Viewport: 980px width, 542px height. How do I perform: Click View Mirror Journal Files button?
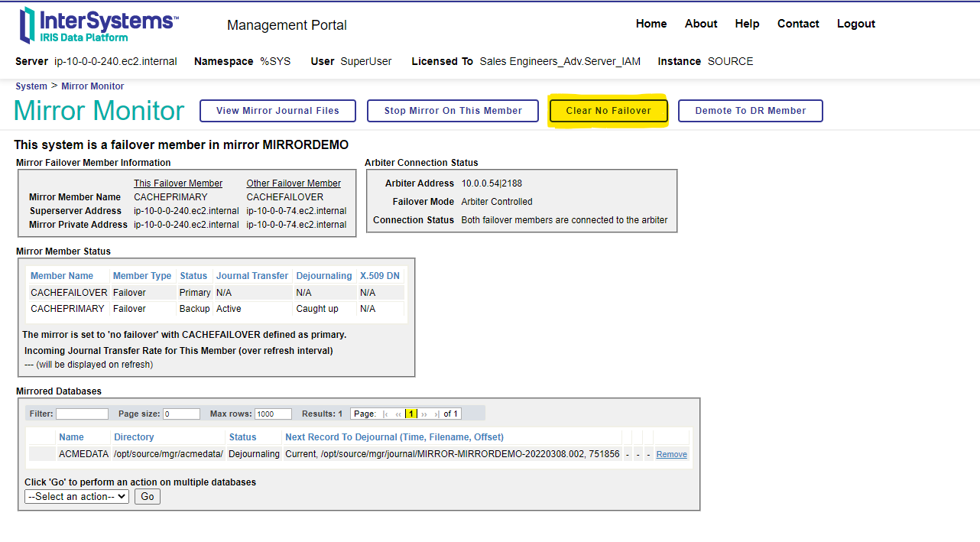(x=277, y=111)
